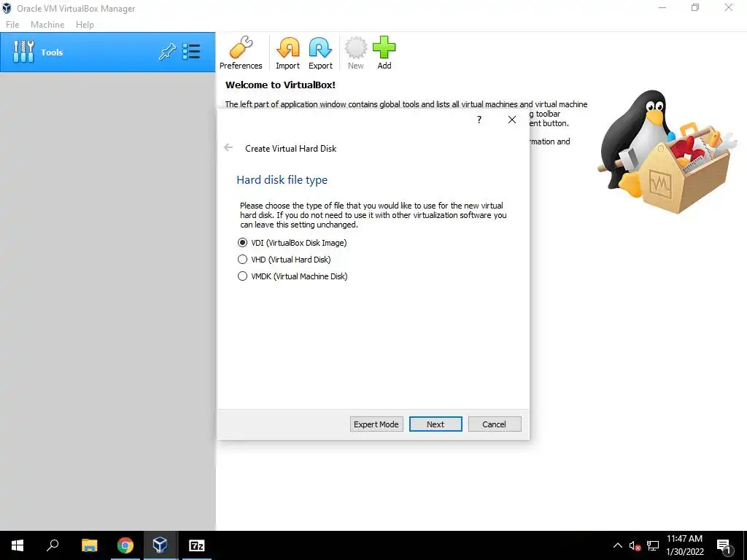Select VHD (Virtual Hard Disk) option
Viewport: 747px width, 560px height.
click(284, 260)
